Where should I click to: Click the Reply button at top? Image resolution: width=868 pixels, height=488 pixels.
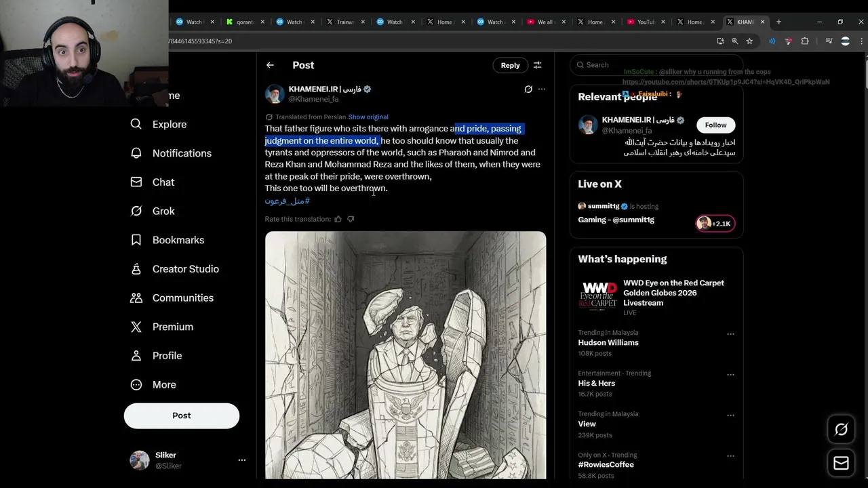(x=510, y=65)
